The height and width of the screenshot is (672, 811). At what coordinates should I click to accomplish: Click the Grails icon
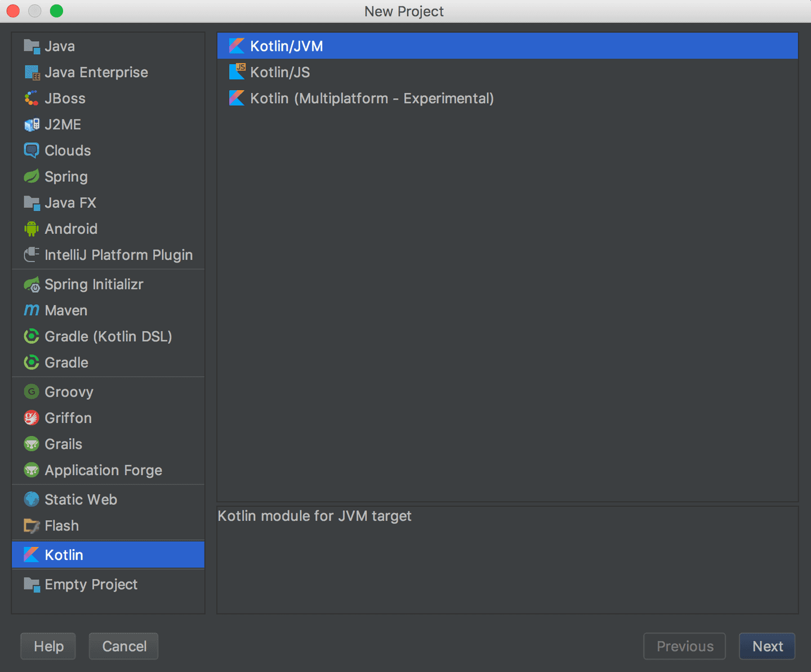click(x=32, y=444)
